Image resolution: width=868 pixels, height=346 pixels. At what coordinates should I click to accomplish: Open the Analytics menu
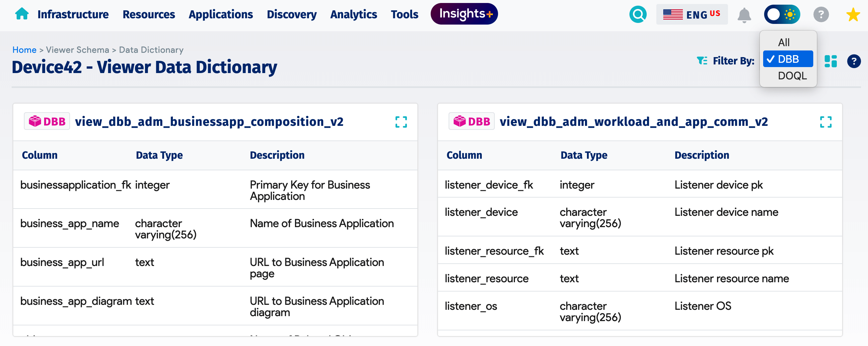(x=353, y=15)
